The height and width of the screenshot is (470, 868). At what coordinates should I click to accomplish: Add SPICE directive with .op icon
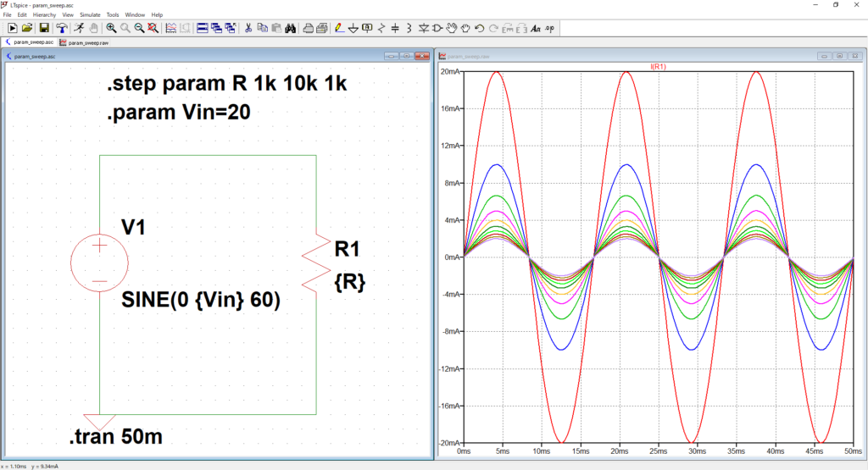(x=549, y=28)
